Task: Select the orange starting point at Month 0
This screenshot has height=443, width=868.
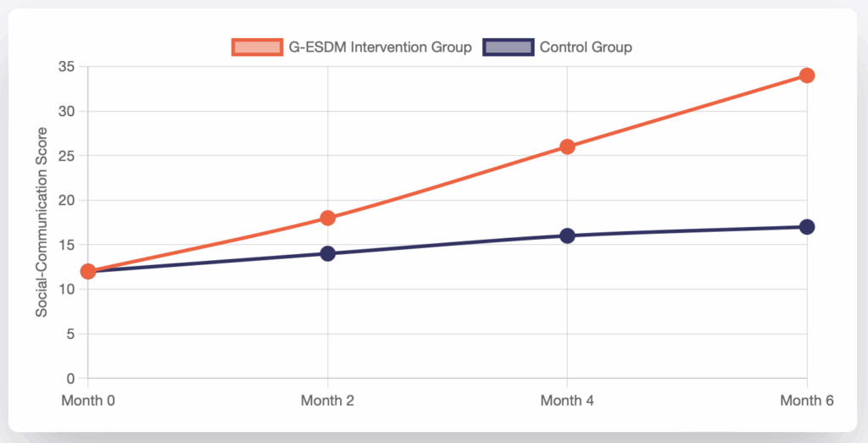Action: pos(87,272)
